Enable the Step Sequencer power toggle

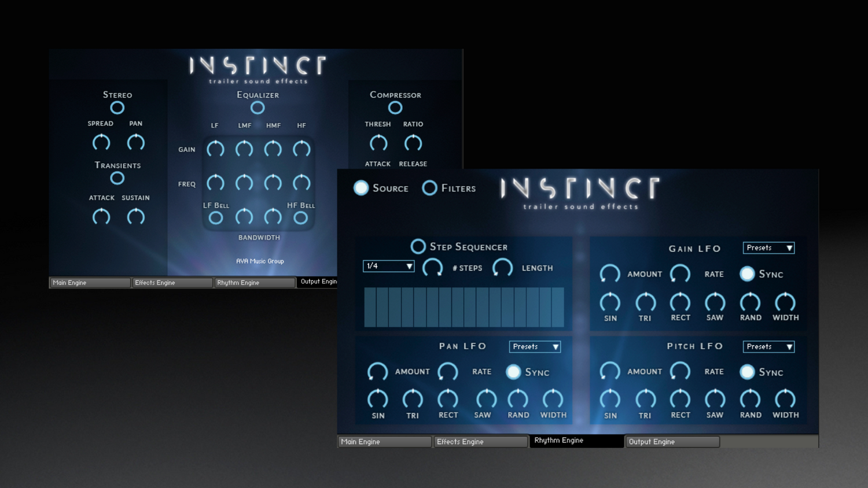418,246
